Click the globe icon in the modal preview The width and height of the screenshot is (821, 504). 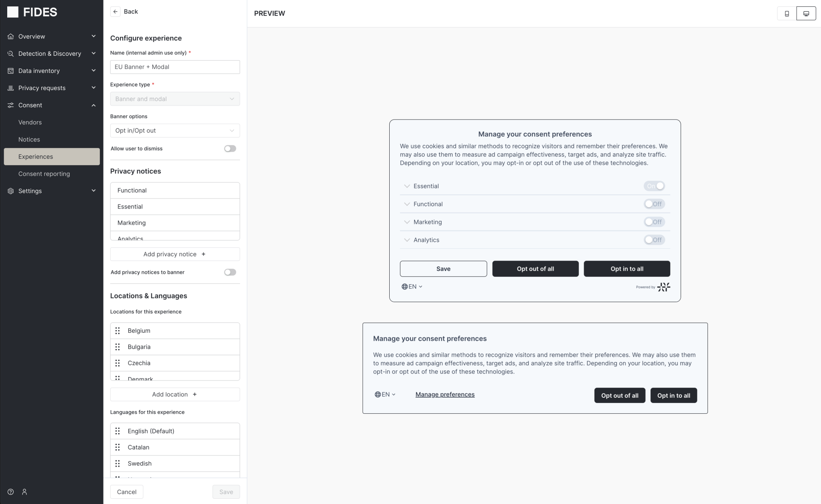[x=404, y=286]
